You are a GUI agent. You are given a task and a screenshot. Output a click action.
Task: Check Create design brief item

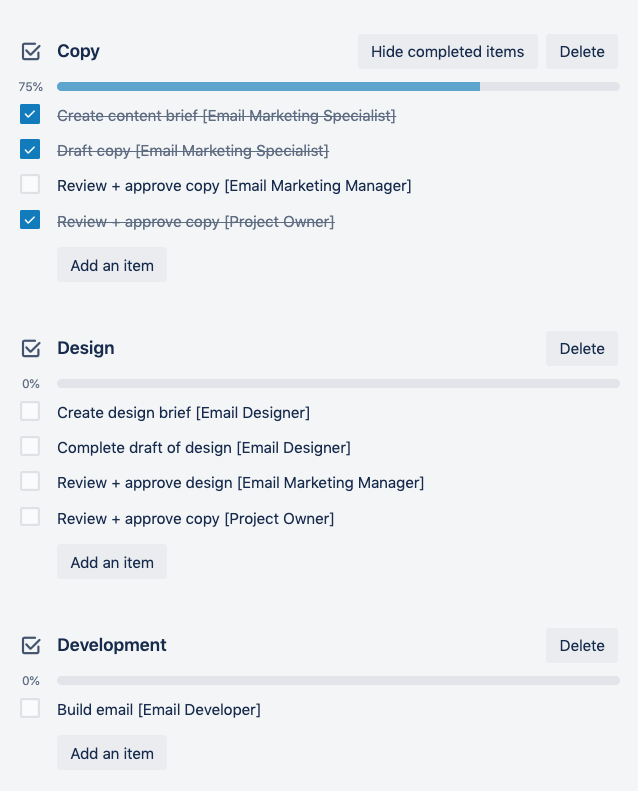coord(30,412)
